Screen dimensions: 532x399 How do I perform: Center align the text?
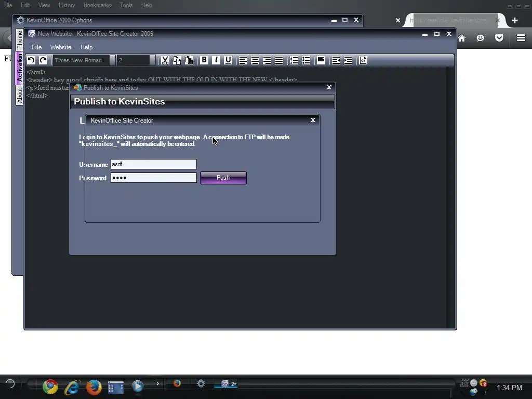[255, 60]
